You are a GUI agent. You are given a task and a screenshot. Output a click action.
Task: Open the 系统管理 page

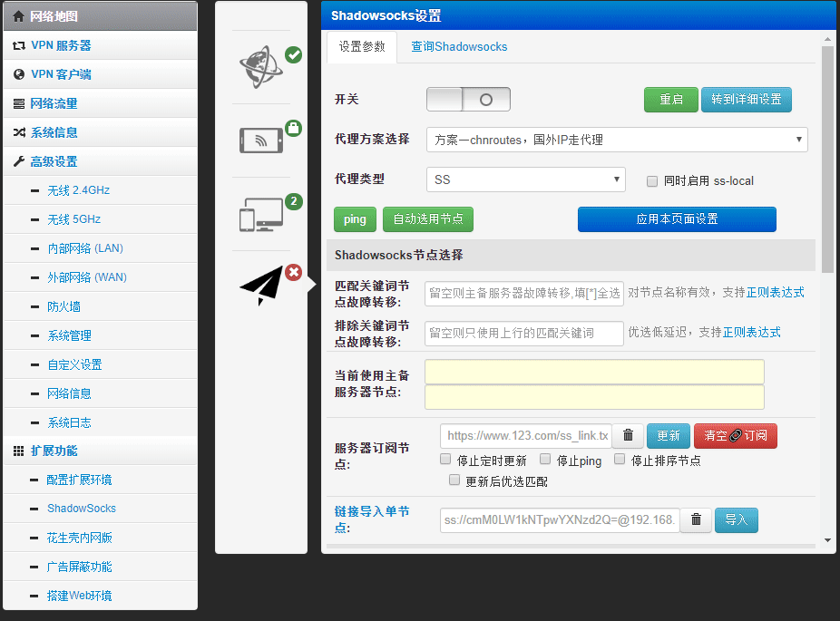(x=101, y=335)
